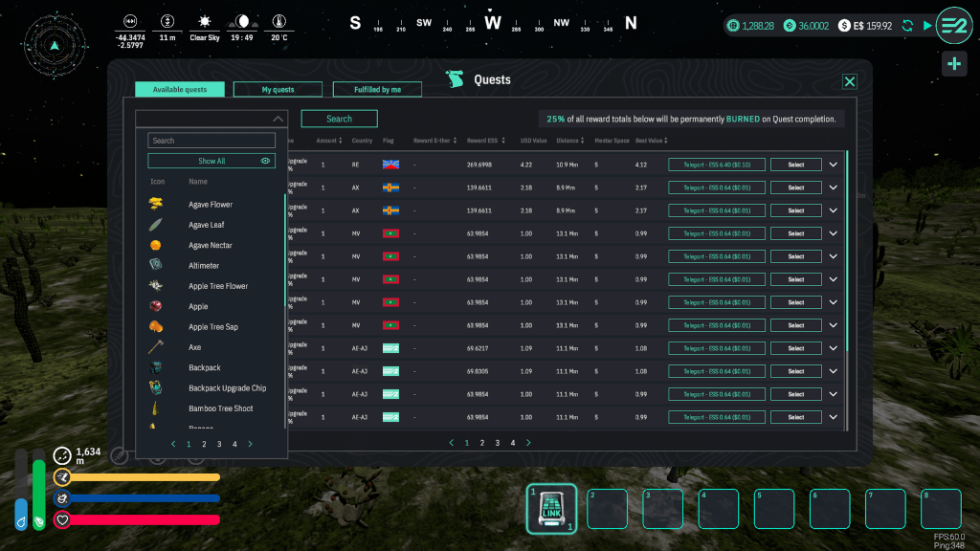Click Select for the RE quest

pos(795,165)
